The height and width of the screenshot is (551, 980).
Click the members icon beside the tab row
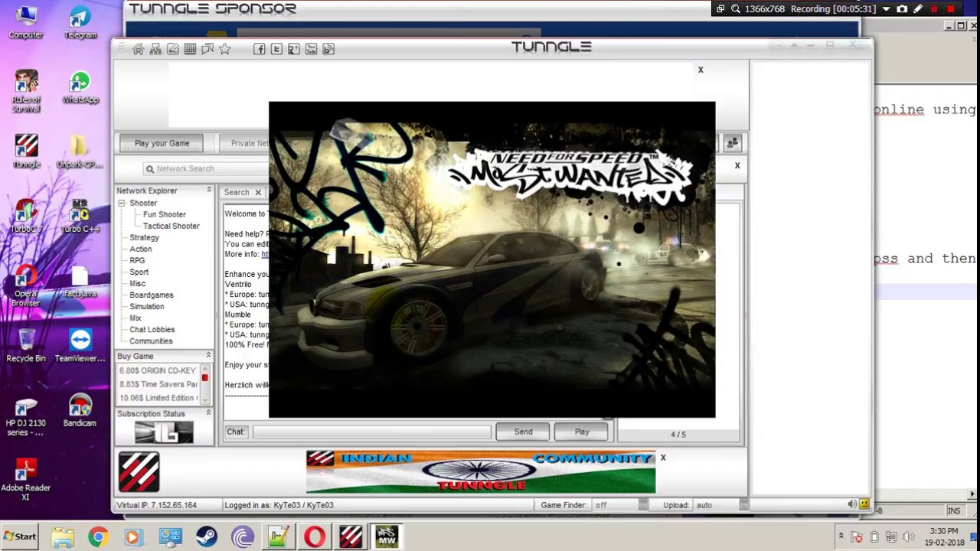733,143
